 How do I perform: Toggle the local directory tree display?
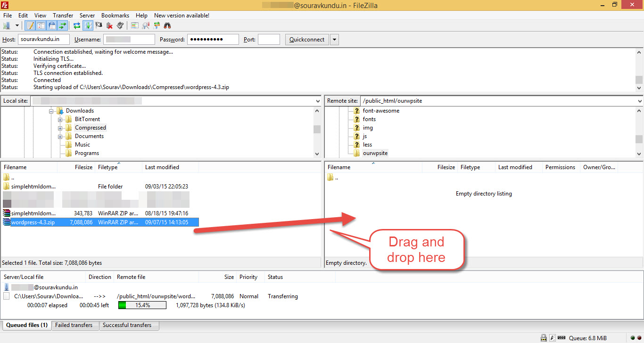(41, 25)
